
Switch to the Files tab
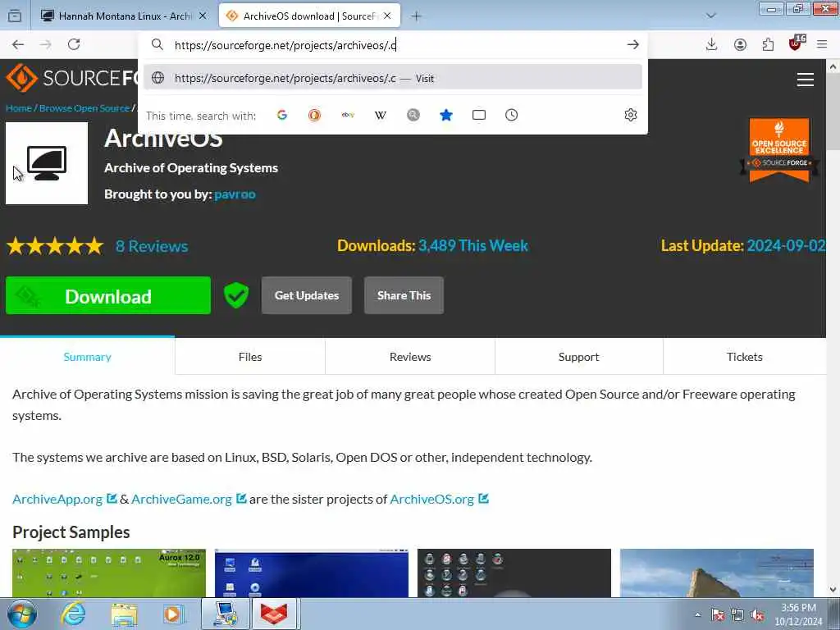250,357
